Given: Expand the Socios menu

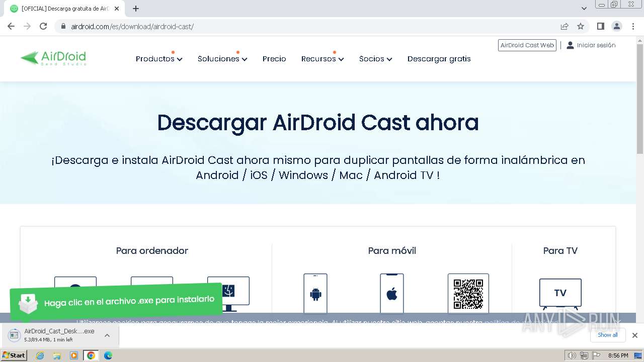Looking at the screenshot, I should pyautogui.click(x=375, y=59).
